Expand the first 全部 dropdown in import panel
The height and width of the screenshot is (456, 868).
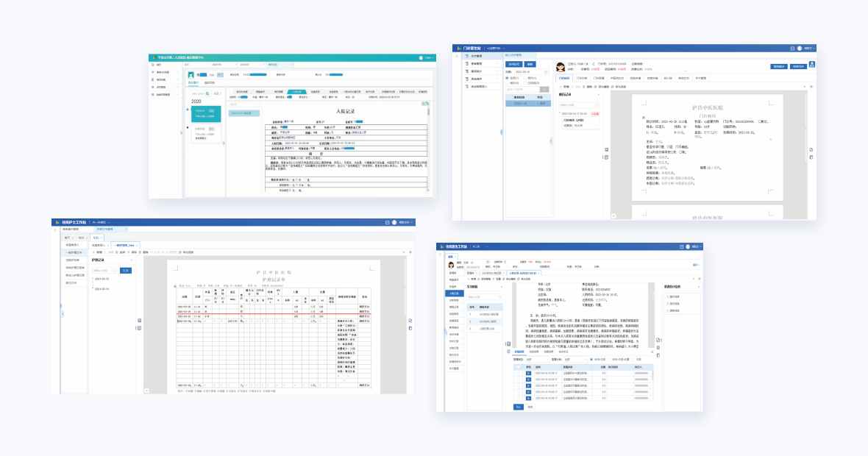click(536, 360)
